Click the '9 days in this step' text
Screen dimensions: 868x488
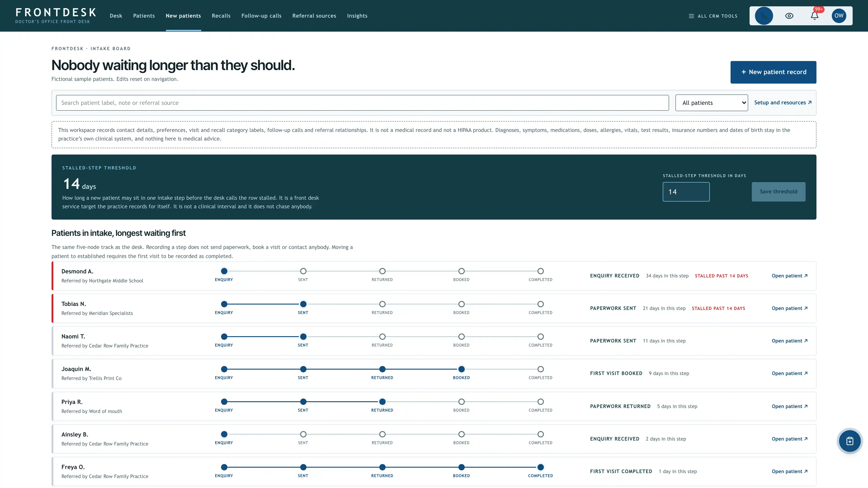click(669, 373)
